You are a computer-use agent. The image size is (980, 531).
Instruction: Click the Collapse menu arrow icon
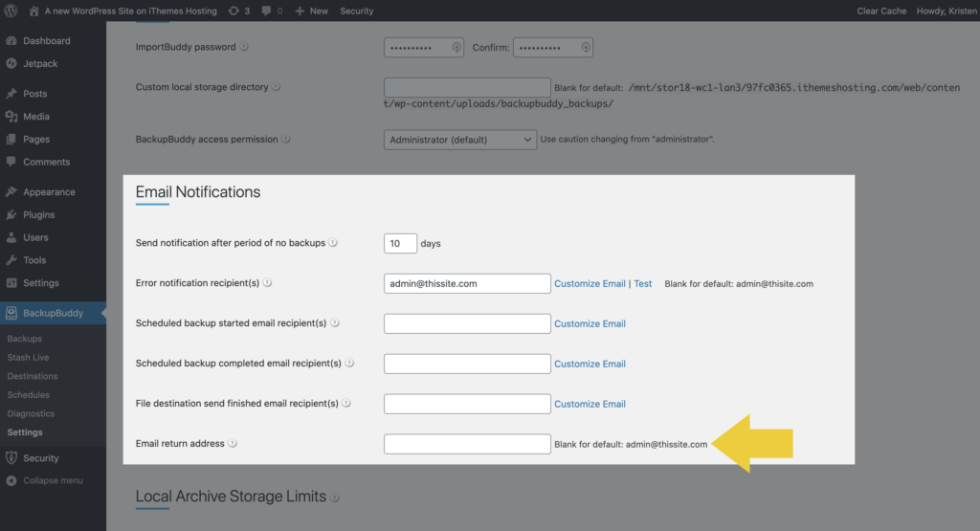[x=11, y=480]
